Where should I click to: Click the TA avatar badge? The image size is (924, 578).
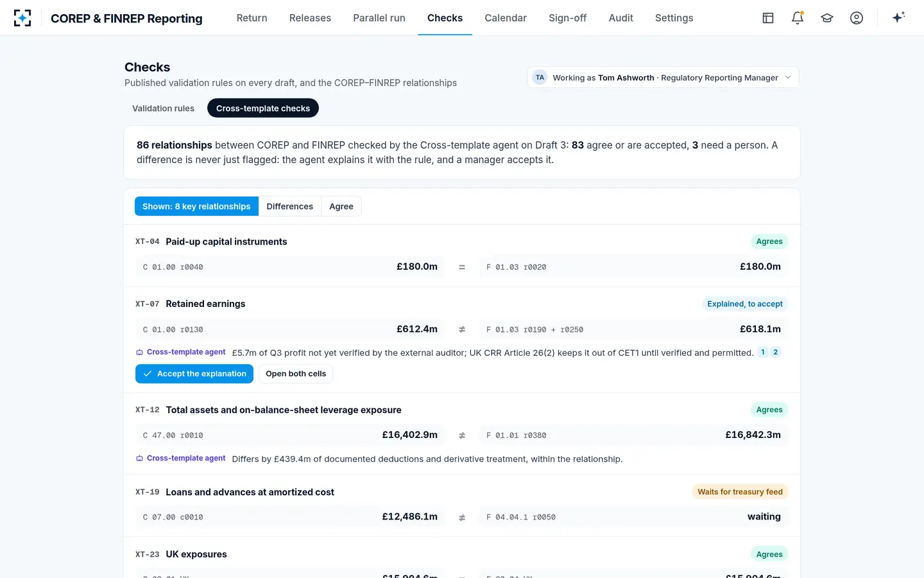point(540,78)
